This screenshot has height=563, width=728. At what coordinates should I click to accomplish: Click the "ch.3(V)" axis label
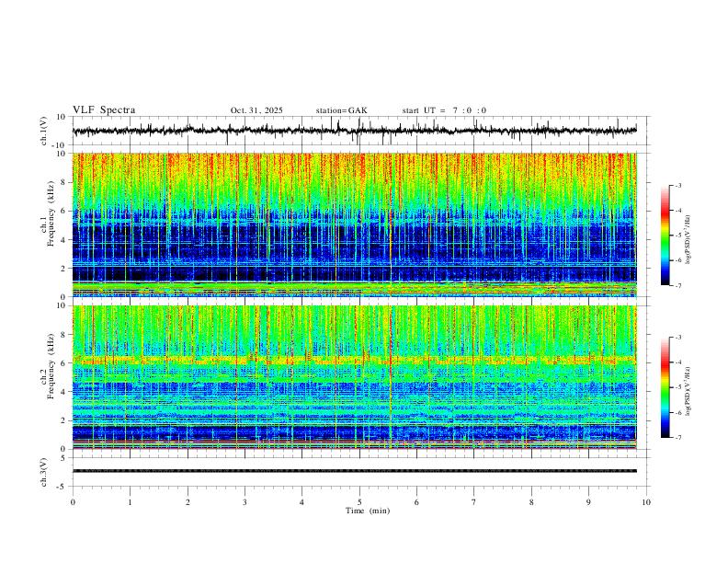(x=44, y=472)
